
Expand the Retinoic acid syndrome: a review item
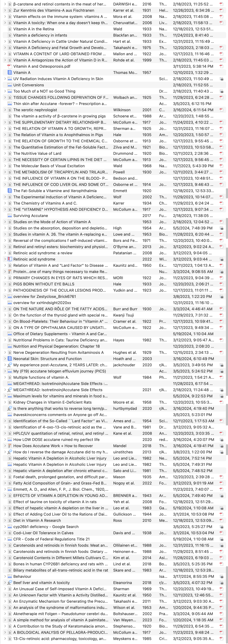coord(5,253)
